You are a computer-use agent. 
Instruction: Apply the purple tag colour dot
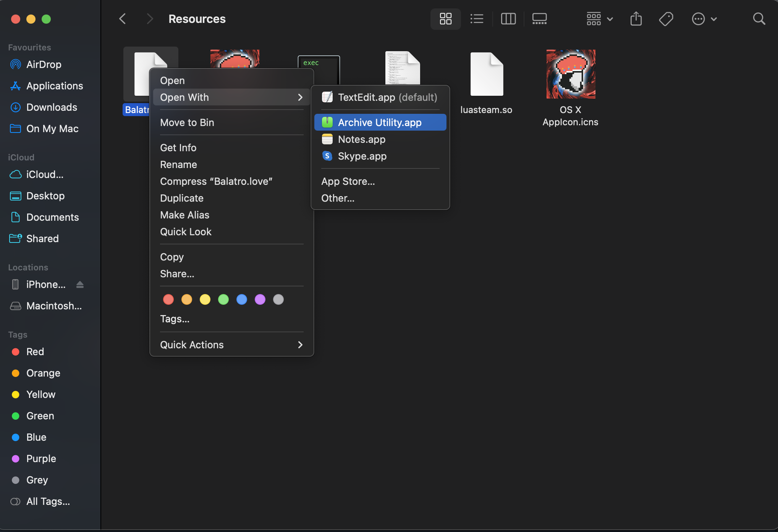point(260,300)
